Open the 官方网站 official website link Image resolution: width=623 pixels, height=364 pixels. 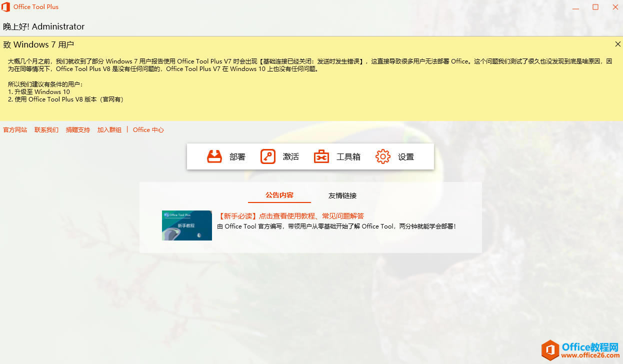coord(15,129)
